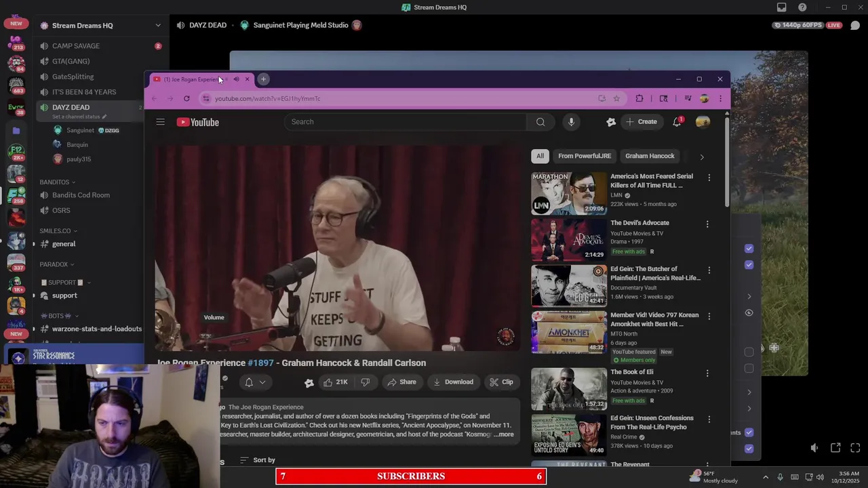Open the F12 server with 2K+ badge
Image resolution: width=868 pixels, height=488 pixels.
coord(16,152)
